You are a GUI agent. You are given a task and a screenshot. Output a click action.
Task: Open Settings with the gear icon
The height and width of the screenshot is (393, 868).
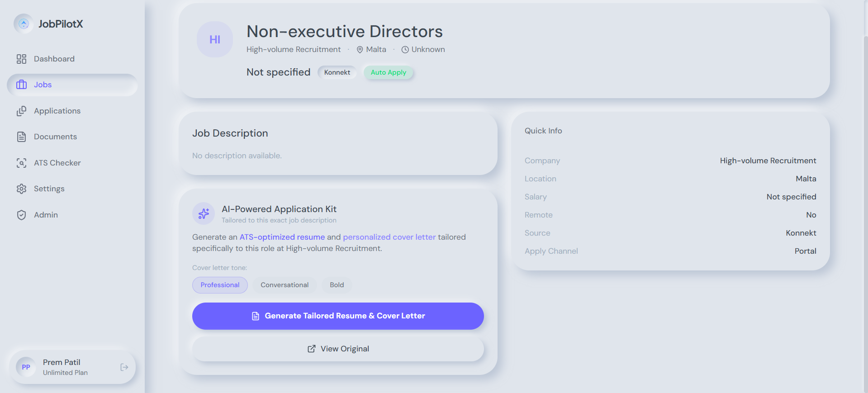pyautogui.click(x=22, y=189)
